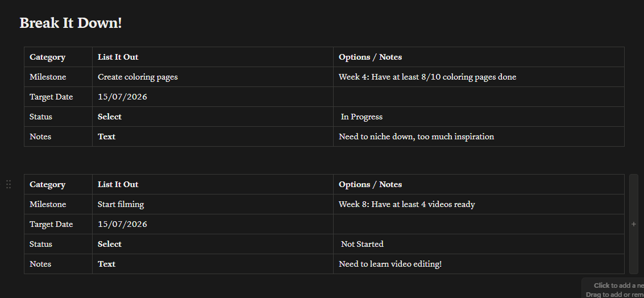This screenshot has height=298, width=644.
Task: Click the 'Not Started' status cell
Action: coord(479,244)
